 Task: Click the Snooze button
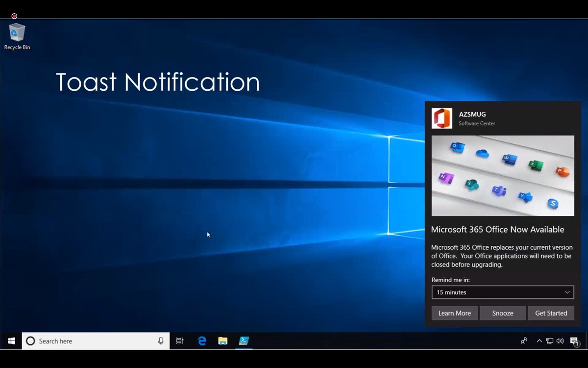tap(503, 313)
